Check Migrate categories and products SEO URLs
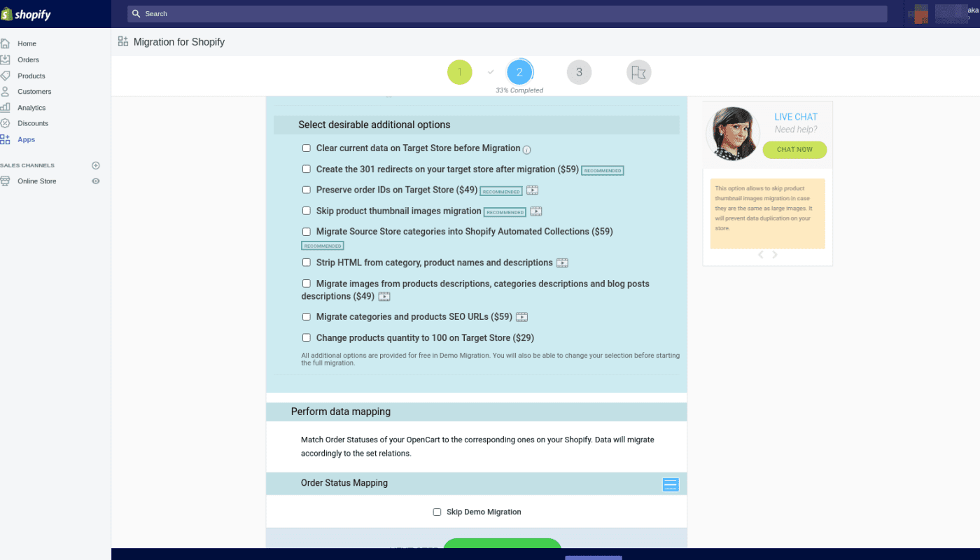The image size is (980, 560). coord(307,317)
